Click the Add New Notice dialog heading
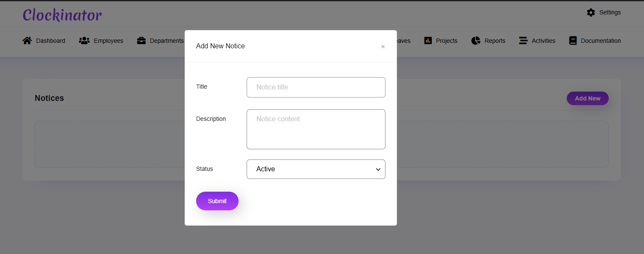This screenshot has height=254, width=644. (220, 46)
